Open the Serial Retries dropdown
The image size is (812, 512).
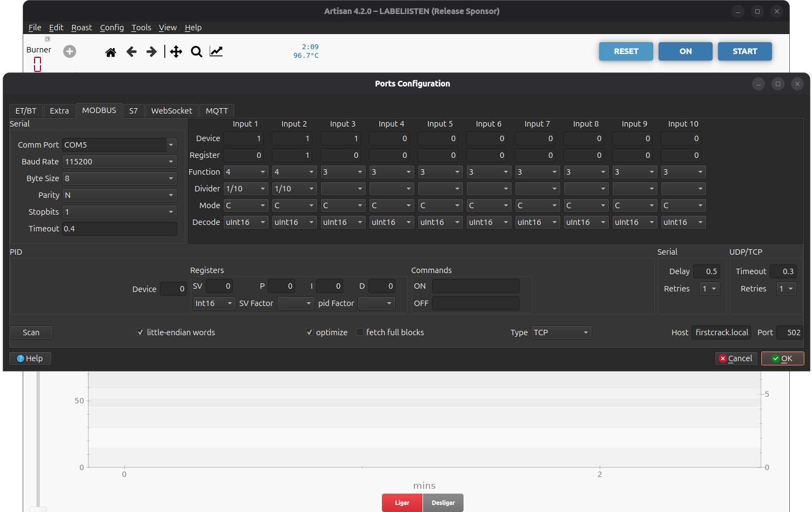tap(710, 289)
